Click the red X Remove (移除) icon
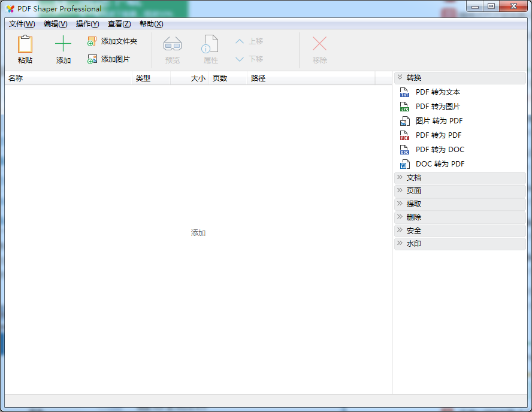The image size is (532, 412). click(319, 44)
